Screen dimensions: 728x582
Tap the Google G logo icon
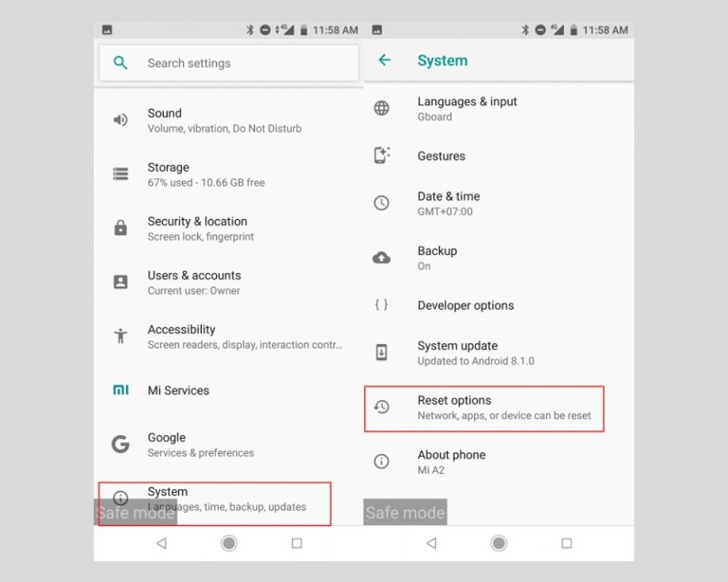point(121,444)
